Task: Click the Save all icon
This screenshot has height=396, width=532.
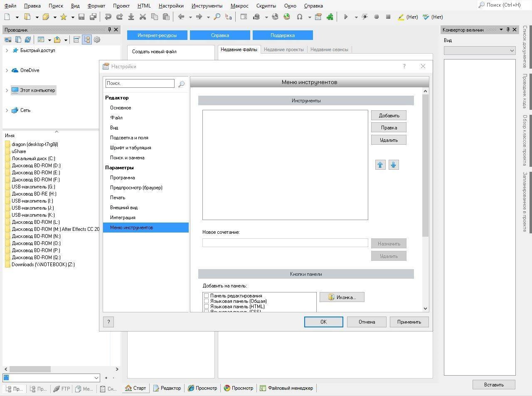Action: tap(93, 17)
